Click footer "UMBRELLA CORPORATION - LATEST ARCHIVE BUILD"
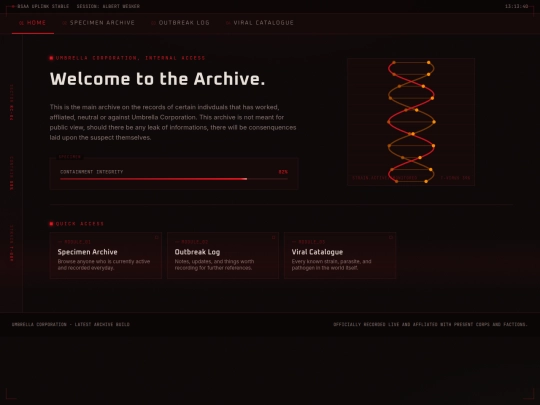 [71, 324]
